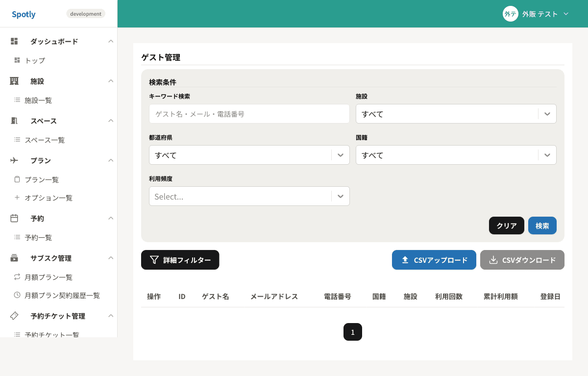
Task: Click the クリア button
Action: point(507,226)
